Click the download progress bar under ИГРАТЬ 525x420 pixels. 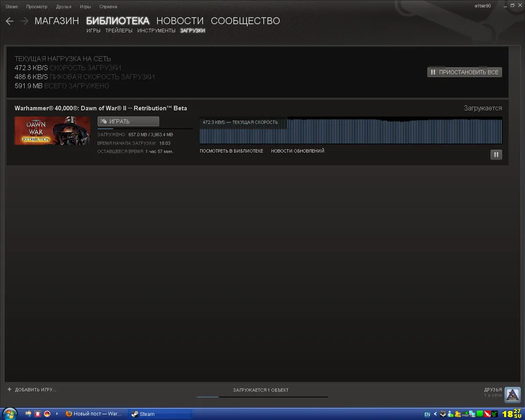(145, 129)
